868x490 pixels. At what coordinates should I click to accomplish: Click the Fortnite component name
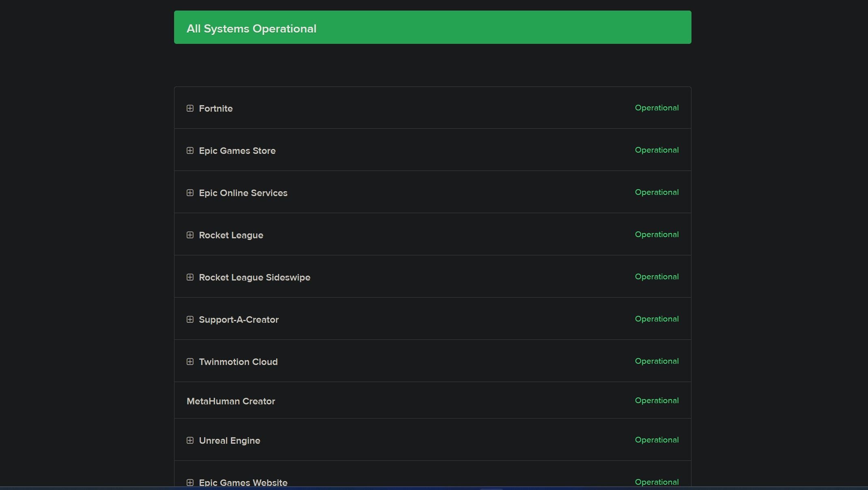pos(215,109)
